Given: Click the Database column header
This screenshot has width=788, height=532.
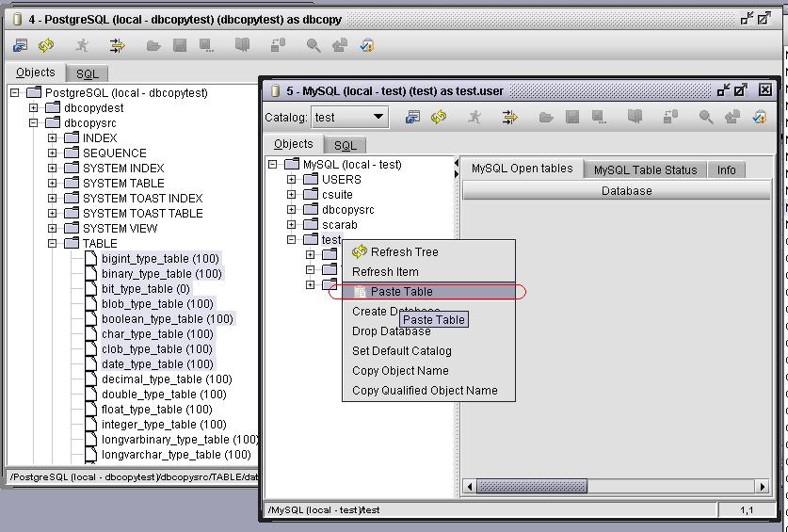Looking at the screenshot, I should pyautogui.click(x=626, y=191).
